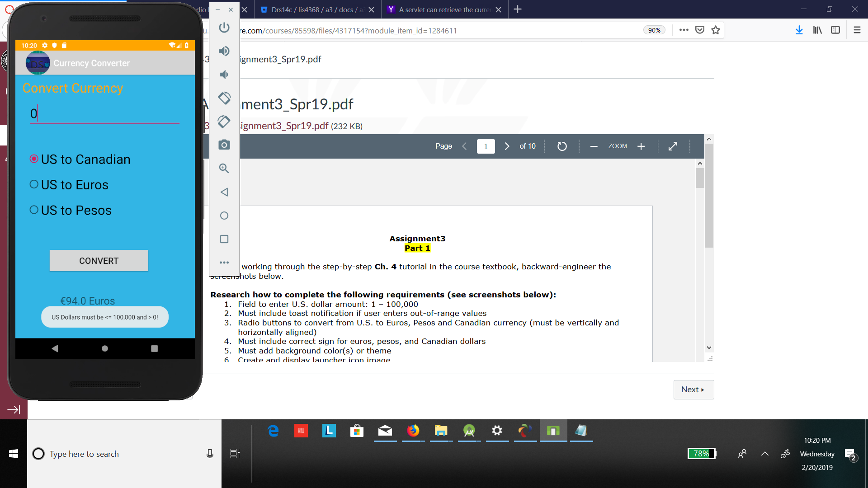Screen dimensions: 868x488
Task: Click the emulator zoom magnifier icon
Action: pos(224,169)
